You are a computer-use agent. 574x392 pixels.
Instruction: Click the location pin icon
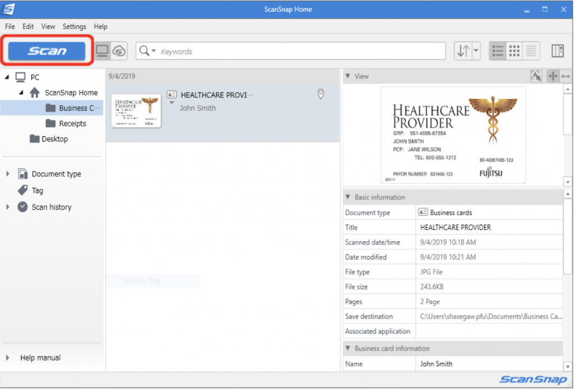[x=321, y=94]
